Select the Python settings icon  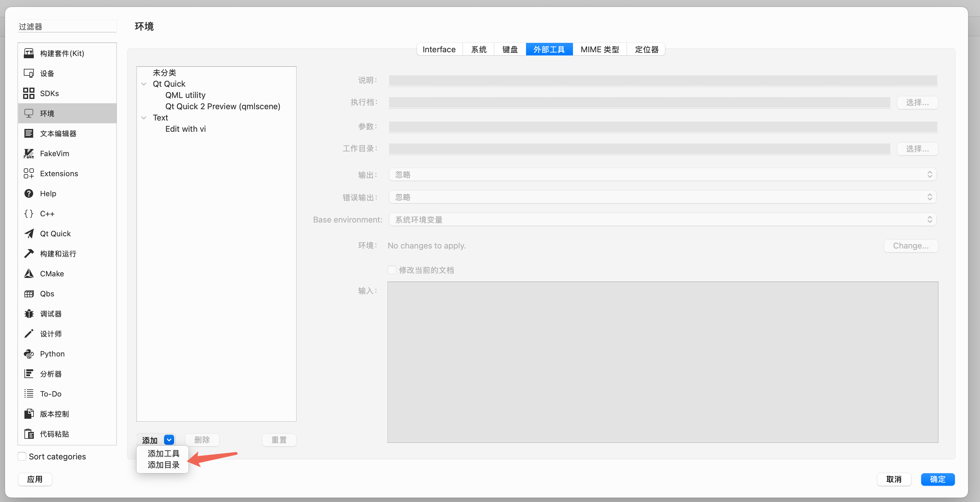(29, 354)
